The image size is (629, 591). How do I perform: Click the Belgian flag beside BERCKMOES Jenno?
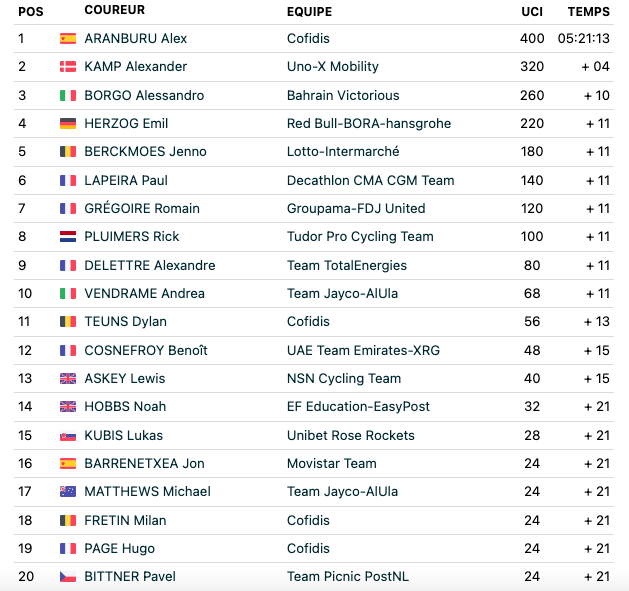coord(68,152)
